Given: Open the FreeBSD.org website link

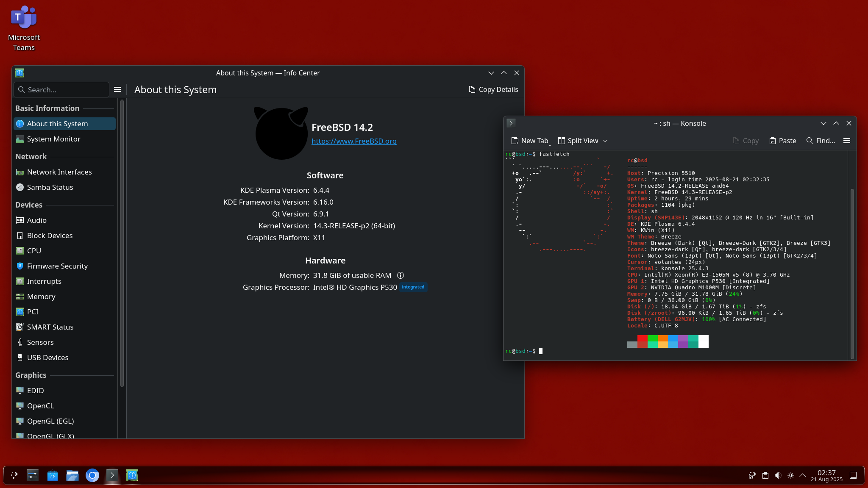Looking at the screenshot, I should coord(354,141).
